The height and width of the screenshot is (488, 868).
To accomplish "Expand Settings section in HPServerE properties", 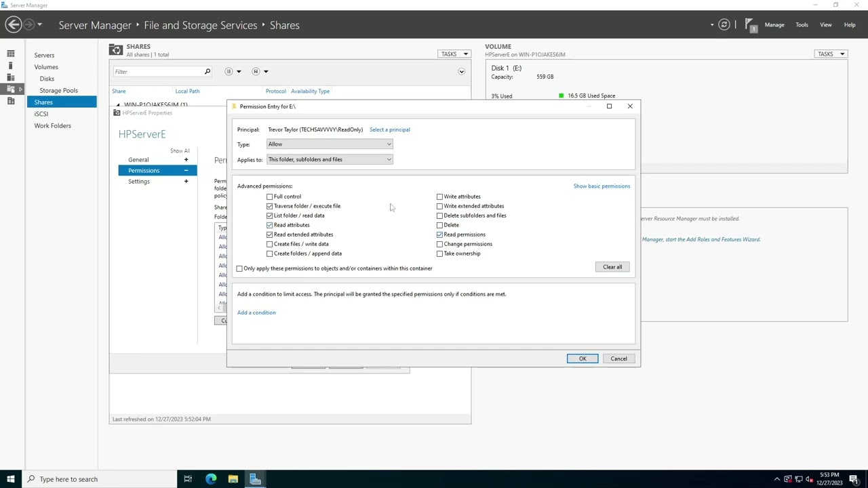I will (x=186, y=182).
